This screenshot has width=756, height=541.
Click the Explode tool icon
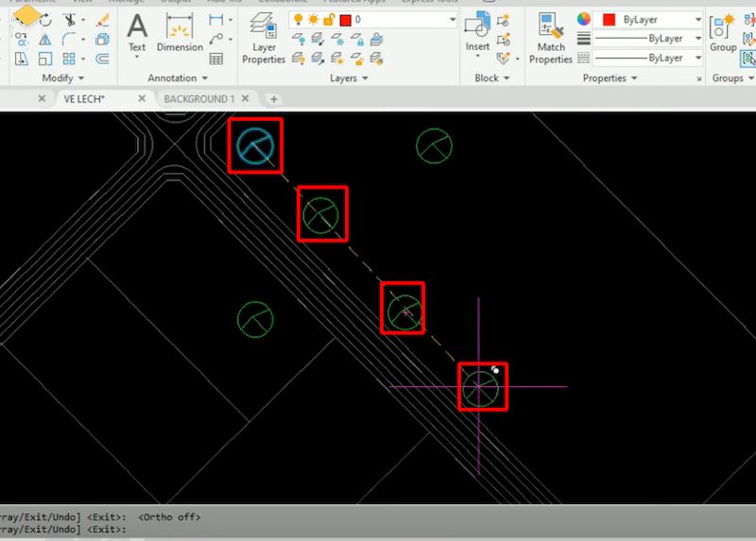click(102, 39)
